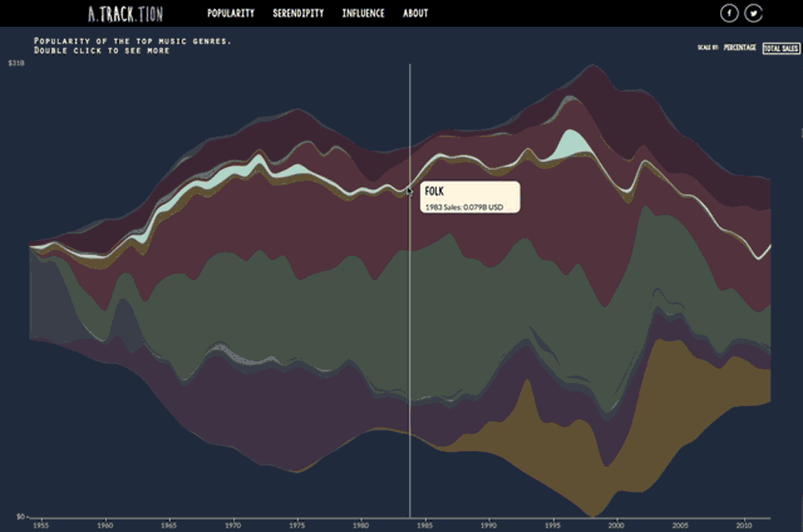Open the Facebook share icon
This screenshot has height=532, width=803.
(x=729, y=13)
